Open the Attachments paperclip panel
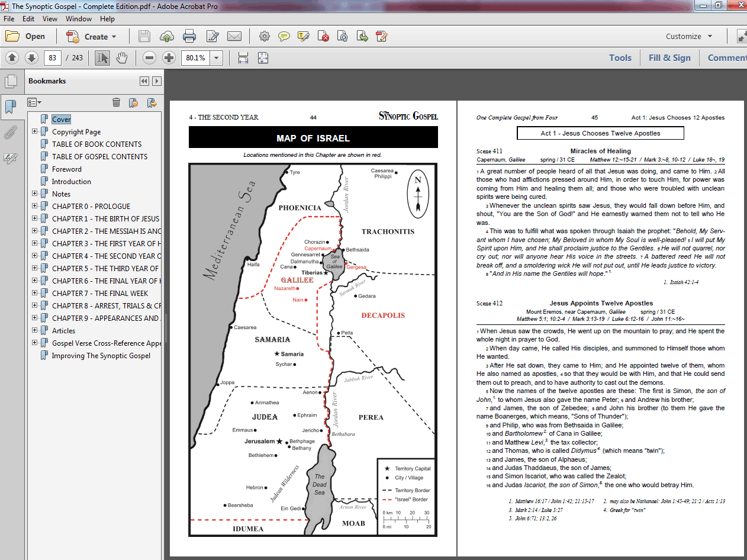The height and width of the screenshot is (560, 747). pyautogui.click(x=10, y=133)
